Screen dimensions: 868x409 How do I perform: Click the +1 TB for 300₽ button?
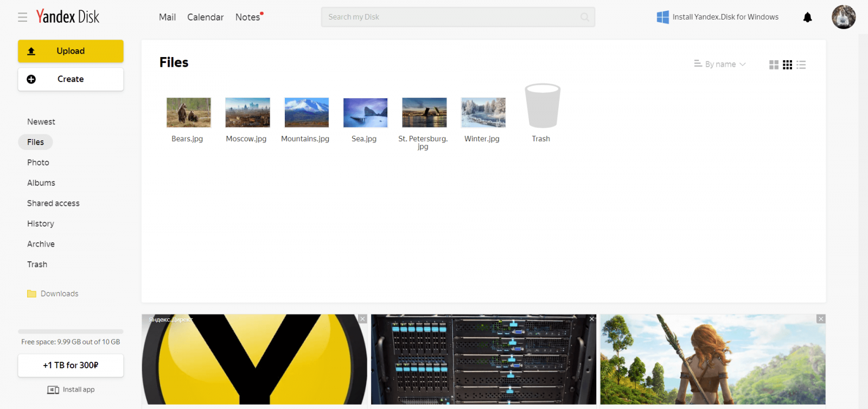coord(71,366)
